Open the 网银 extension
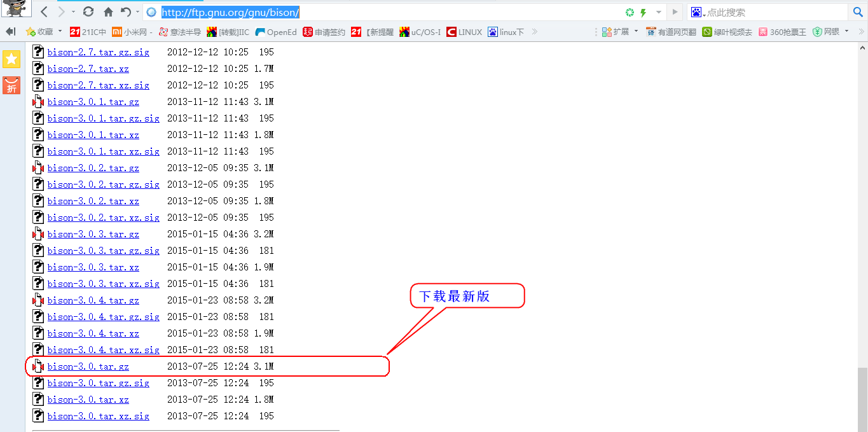 (x=825, y=32)
